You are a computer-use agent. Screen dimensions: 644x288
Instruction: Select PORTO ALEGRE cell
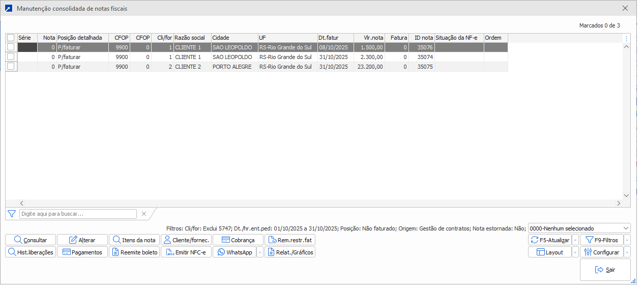pos(235,67)
